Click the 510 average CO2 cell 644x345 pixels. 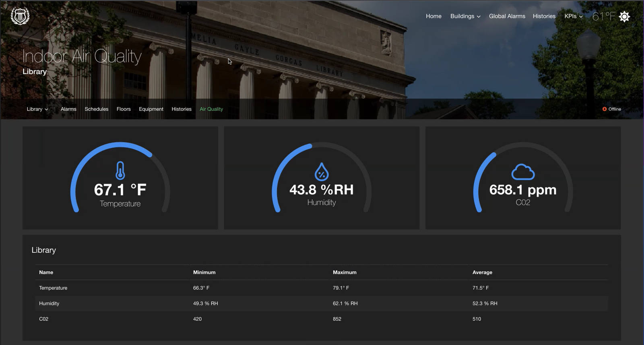coord(477,319)
